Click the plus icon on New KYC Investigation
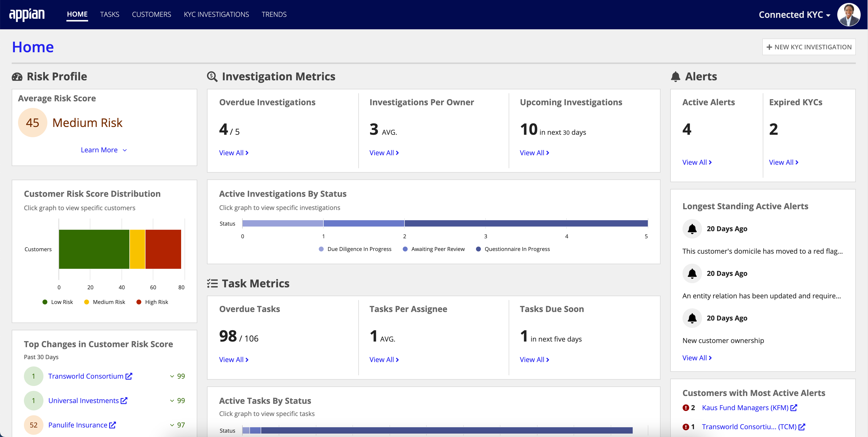This screenshot has width=868, height=437. tap(769, 47)
